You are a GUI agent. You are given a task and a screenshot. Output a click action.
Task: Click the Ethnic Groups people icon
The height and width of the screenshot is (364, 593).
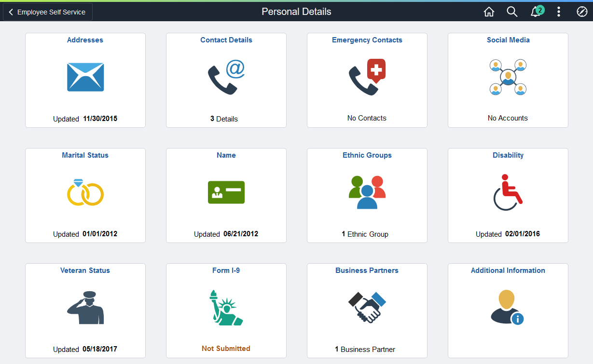point(367,192)
